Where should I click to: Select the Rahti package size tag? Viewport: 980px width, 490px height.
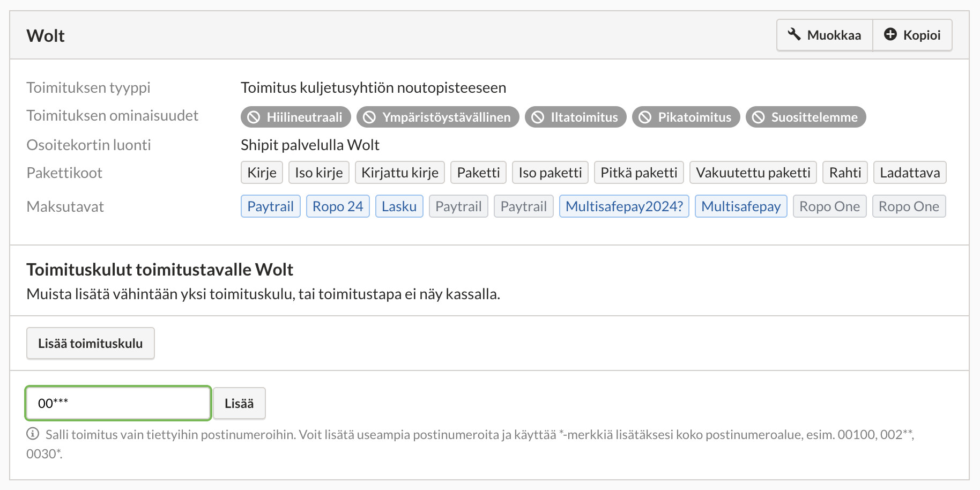click(x=845, y=173)
